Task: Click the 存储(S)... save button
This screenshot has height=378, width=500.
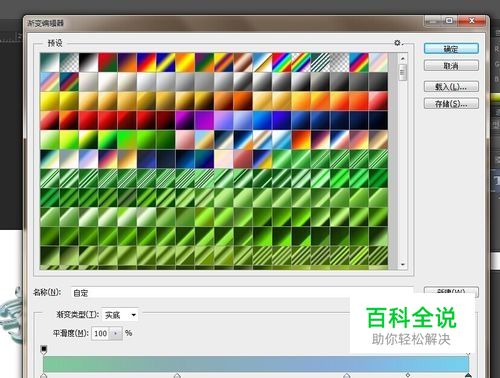Action: tap(451, 103)
